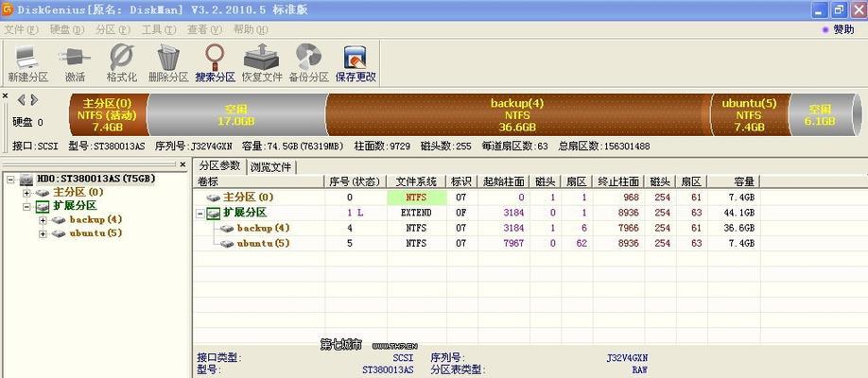
Task: Click the 格式化 (Format) toolbar icon
Action: point(121,63)
